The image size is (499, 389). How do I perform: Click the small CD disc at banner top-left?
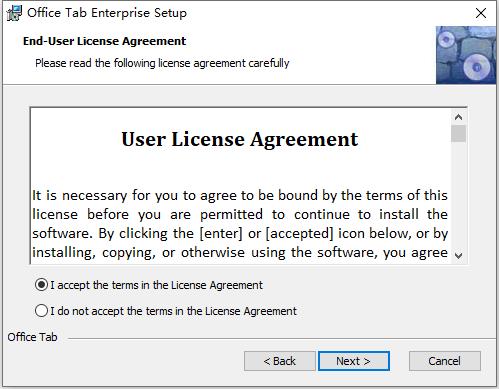point(445,39)
